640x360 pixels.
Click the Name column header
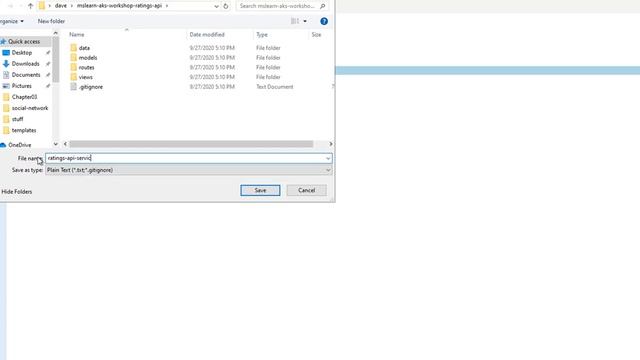point(77,35)
